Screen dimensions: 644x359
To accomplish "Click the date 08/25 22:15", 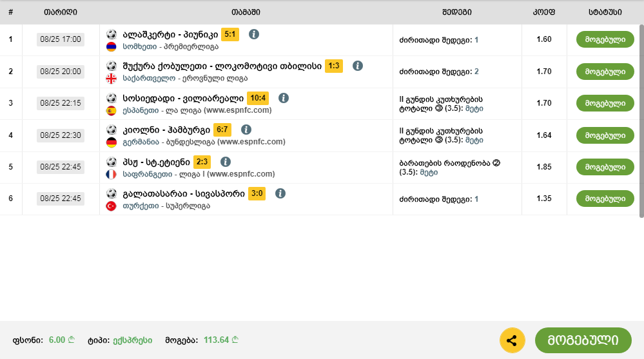I will (61, 103).
